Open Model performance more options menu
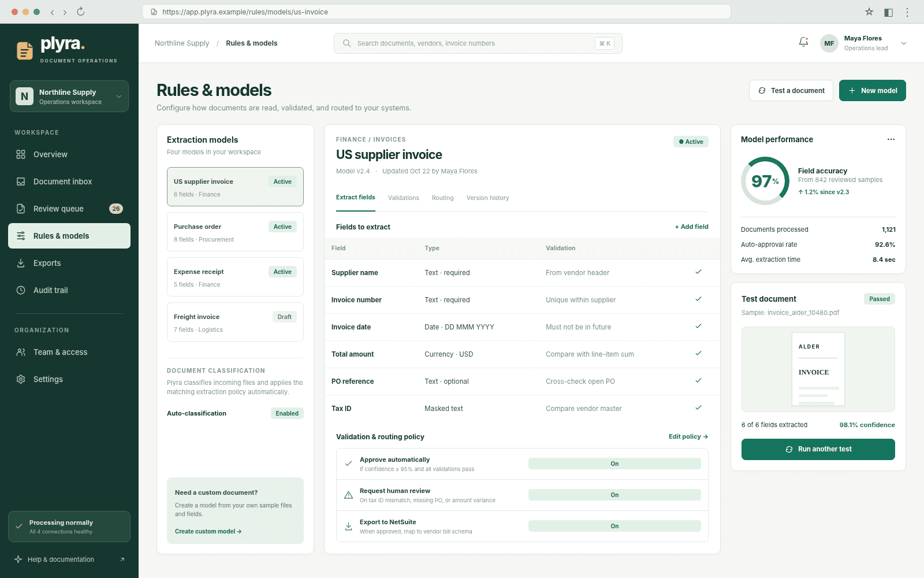924x578 pixels. [x=891, y=139]
